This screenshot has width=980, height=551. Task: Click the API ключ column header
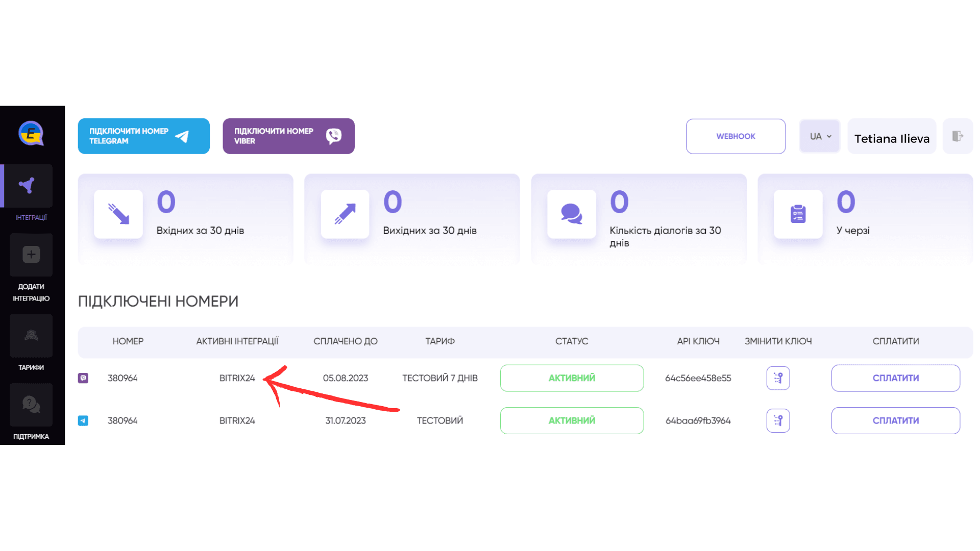(x=698, y=341)
